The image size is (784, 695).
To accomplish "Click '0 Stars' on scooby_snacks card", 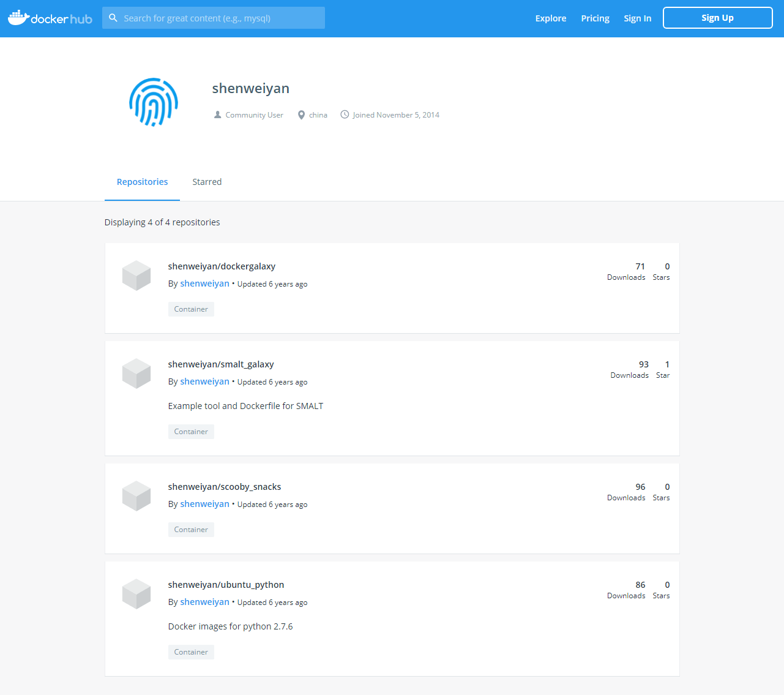I will click(x=661, y=492).
